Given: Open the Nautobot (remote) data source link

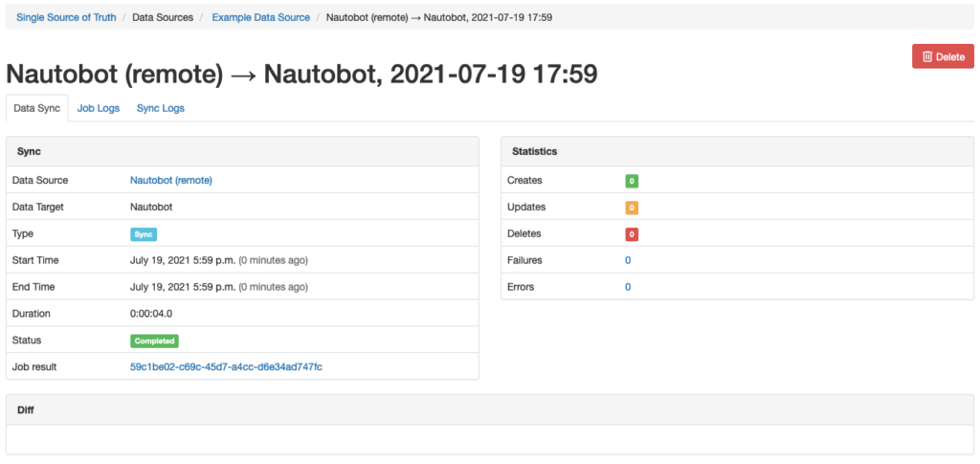Looking at the screenshot, I should [171, 180].
